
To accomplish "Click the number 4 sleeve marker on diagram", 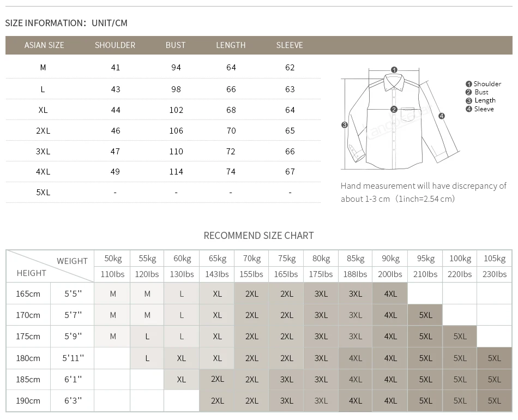I will (x=442, y=116).
